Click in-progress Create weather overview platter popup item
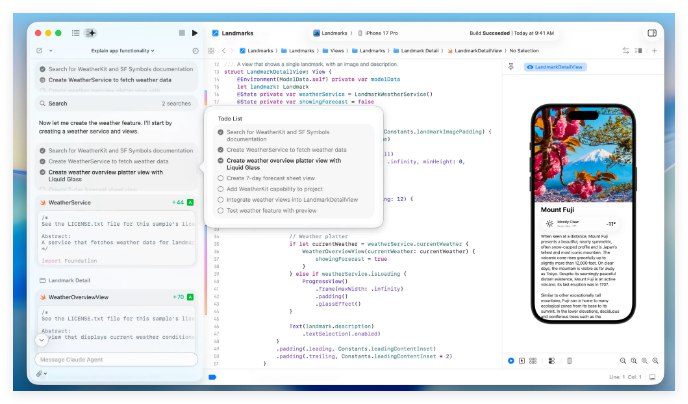Image resolution: width=688 pixels, height=404 pixels. [280, 164]
